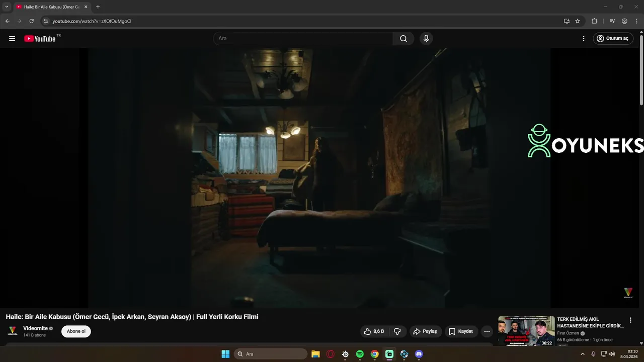Install app icon in the address bar
Image resolution: width=644 pixels, height=362 pixels.
click(x=567, y=21)
